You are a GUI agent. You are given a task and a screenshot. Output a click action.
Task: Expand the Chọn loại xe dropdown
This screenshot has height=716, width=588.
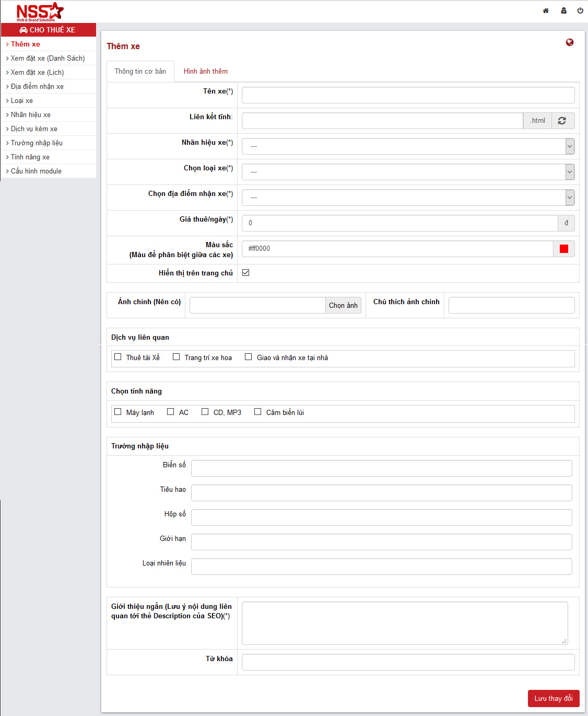click(x=408, y=172)
